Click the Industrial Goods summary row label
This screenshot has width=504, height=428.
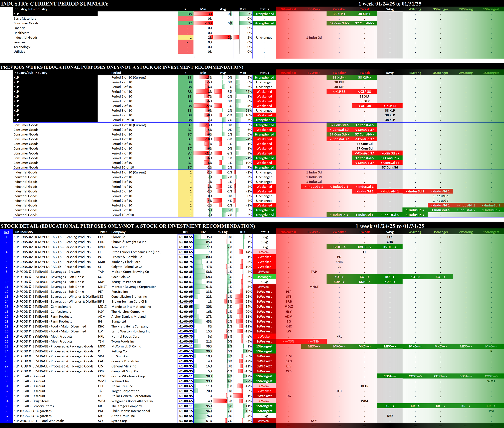point(25,38)
